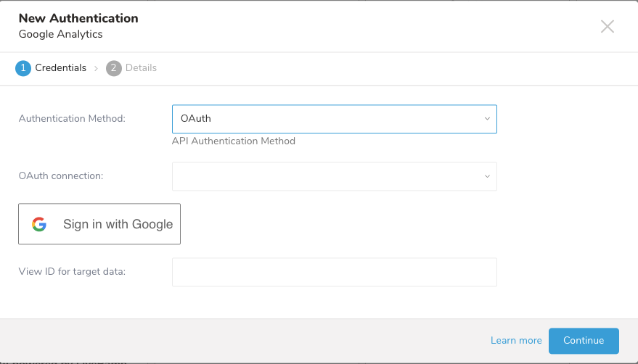The height and width of the screenshot is (364, 638).
Task: Click the arrow separator between wizard steps
Action: click(x=96, y=68)
